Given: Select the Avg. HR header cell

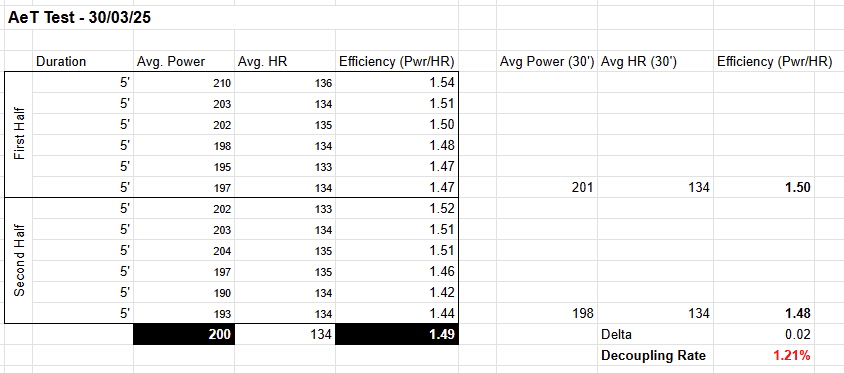Looking at the screenshot, I should pyautogui.click(x=285, y=61).
